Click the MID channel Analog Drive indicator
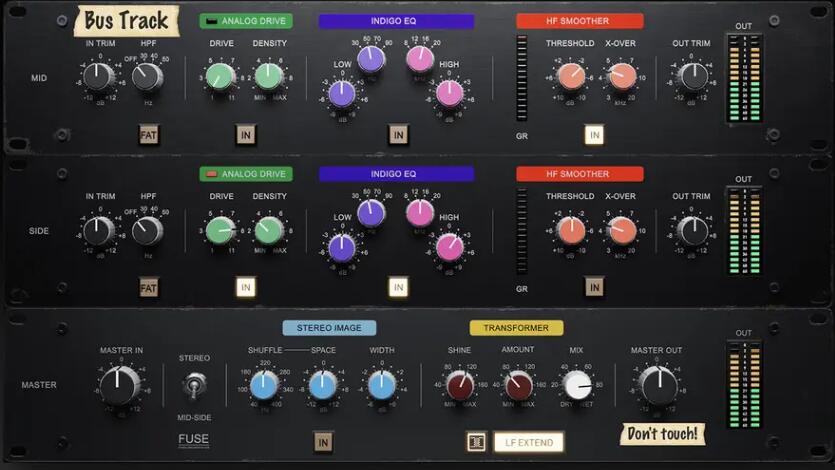Screen dimensions: 835x470 (212, 21)
